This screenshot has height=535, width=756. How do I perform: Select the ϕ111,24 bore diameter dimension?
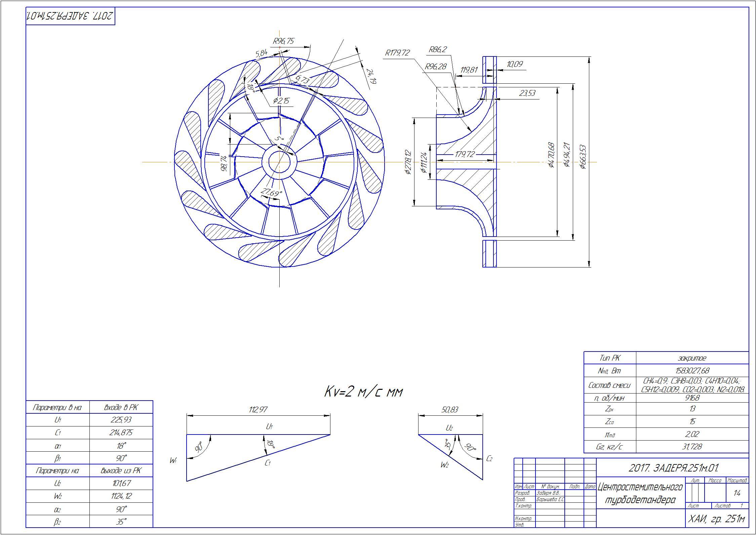(424, 162)
